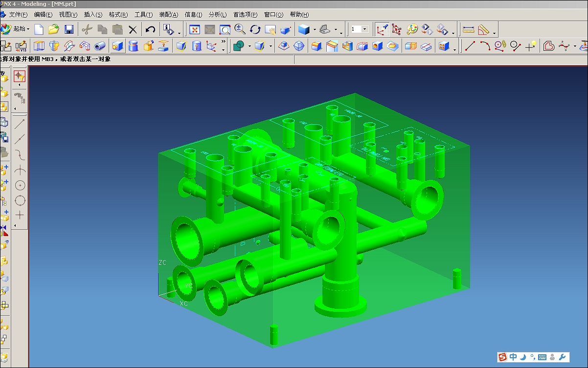The height and width of the screenshot is (368, 588).
Task: Select the basic line curve tool
Action: click(470, 46)
